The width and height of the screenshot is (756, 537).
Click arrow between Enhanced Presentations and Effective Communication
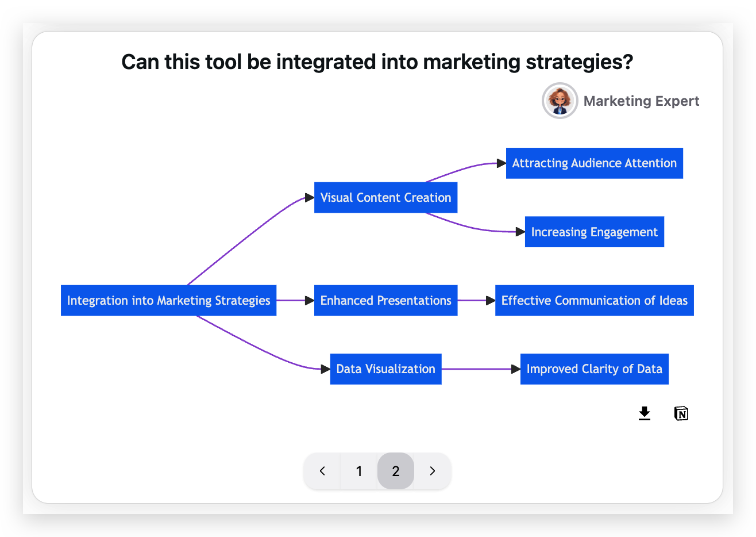tap(476, 300)
